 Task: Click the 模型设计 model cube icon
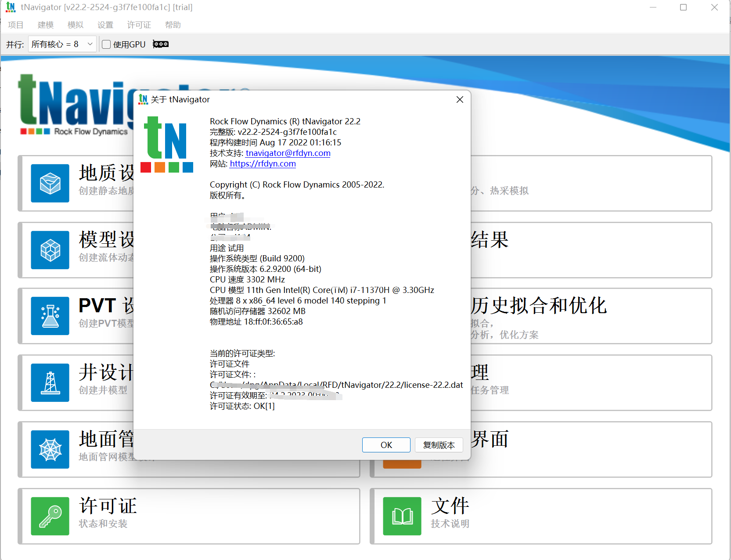click(50, 250)
